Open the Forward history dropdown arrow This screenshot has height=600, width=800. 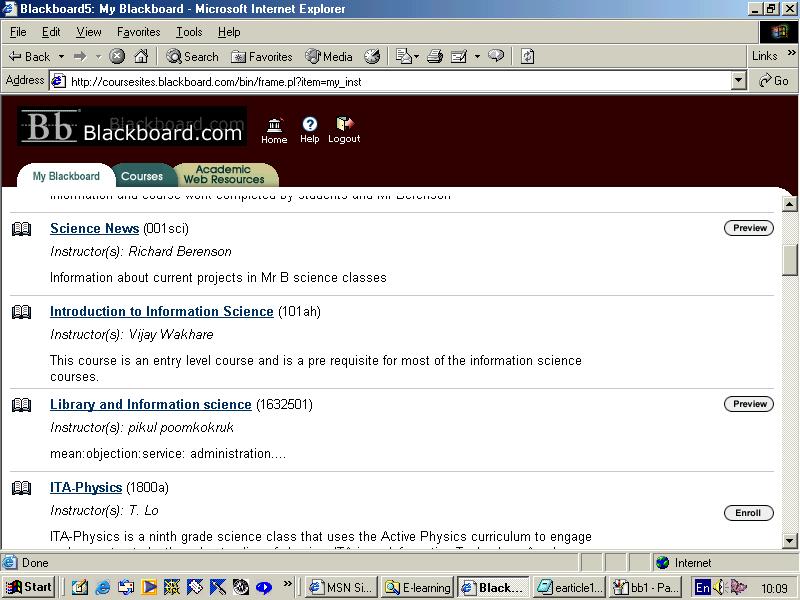click(98, 56)
